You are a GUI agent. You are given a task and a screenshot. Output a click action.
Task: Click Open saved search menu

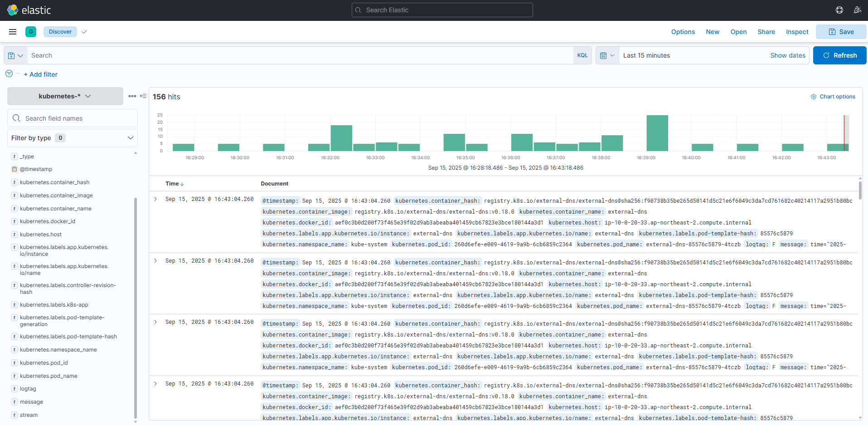click(738, 32)
